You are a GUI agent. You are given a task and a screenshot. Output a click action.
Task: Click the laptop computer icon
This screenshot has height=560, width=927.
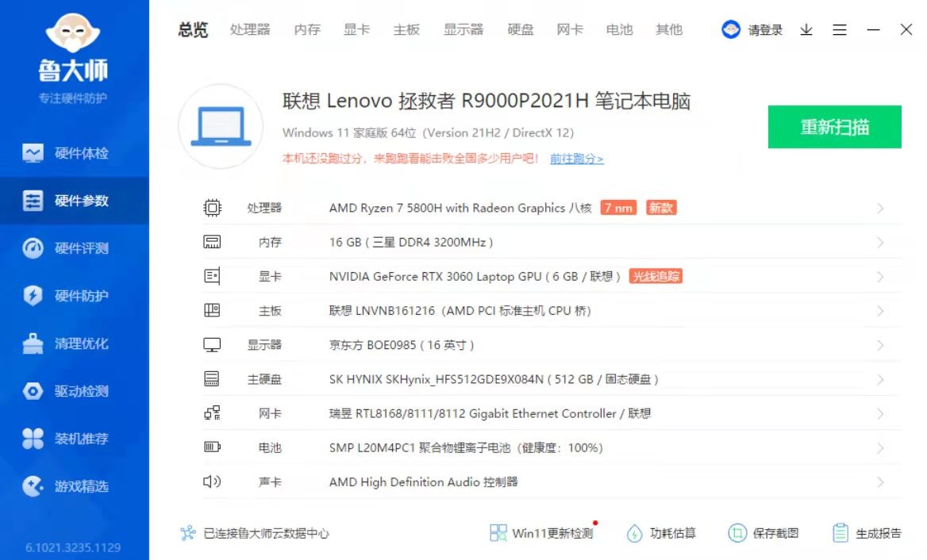pyautogui.click(x=221, y=126)
